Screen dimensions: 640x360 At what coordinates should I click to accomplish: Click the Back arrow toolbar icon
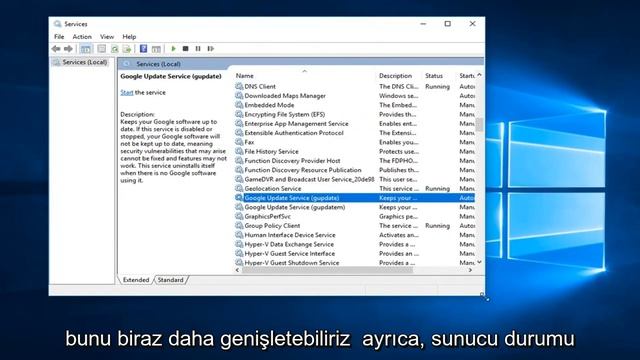click(56, 49)
